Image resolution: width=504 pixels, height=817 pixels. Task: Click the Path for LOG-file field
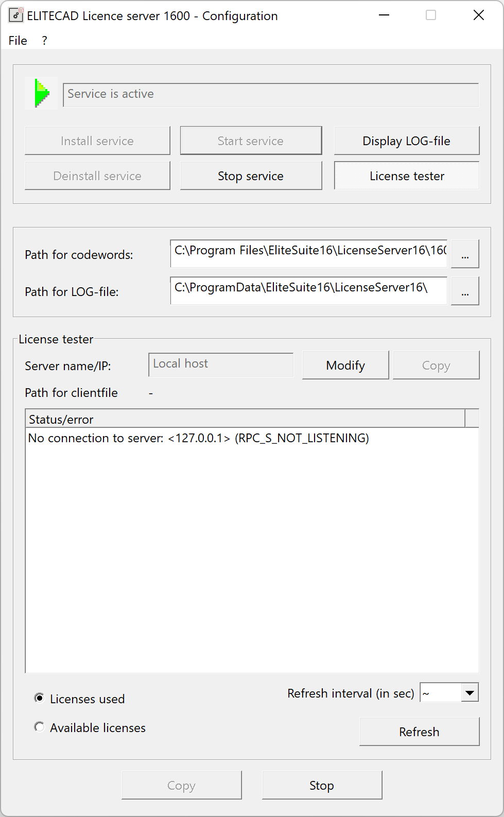[x=309, y=290]
